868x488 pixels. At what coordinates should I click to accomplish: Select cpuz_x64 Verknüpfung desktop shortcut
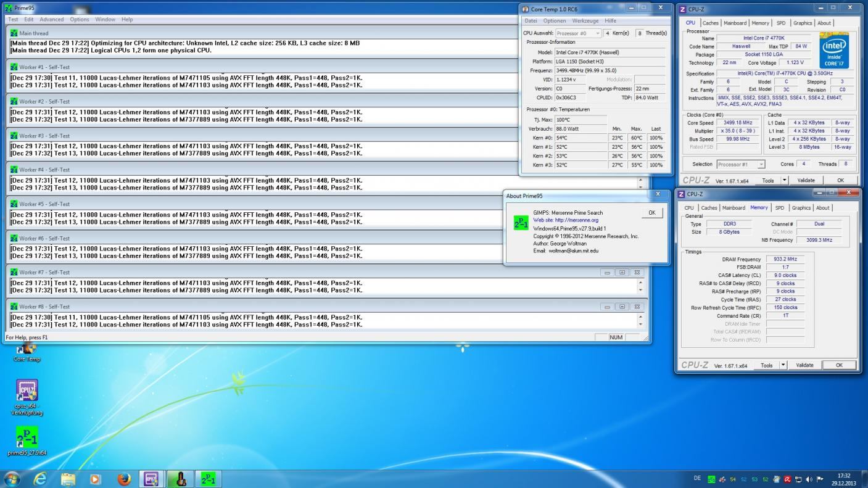pos(27,397)
